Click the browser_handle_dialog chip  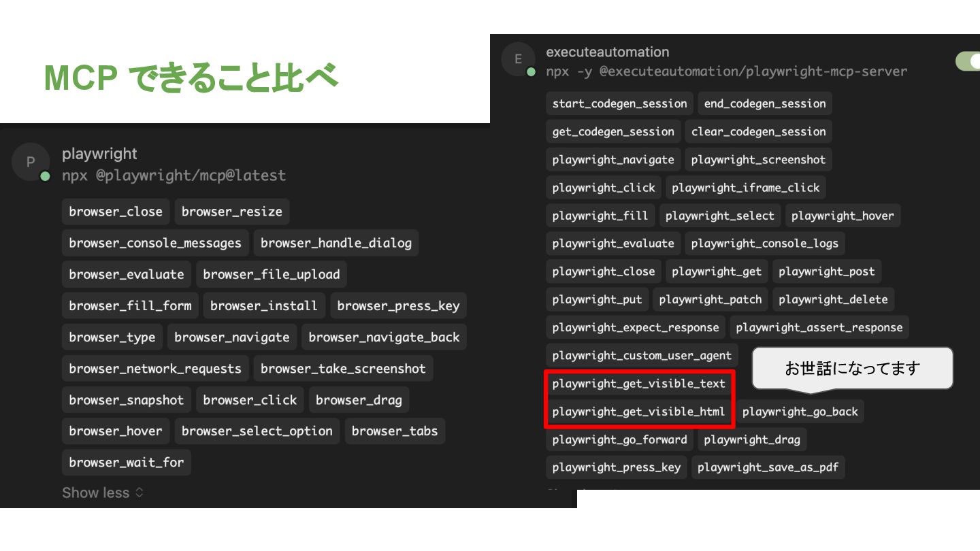tap(336, 243)
